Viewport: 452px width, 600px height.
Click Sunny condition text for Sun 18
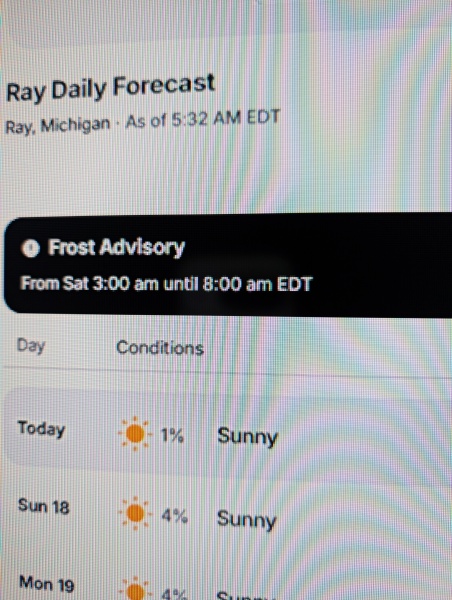246,520
